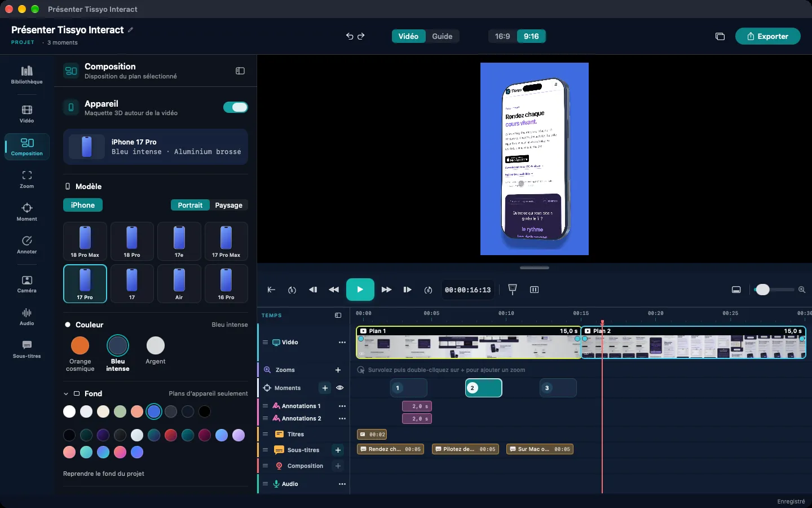
Task: Add a moment with the plus button
Action: click(x=325, y=388)
